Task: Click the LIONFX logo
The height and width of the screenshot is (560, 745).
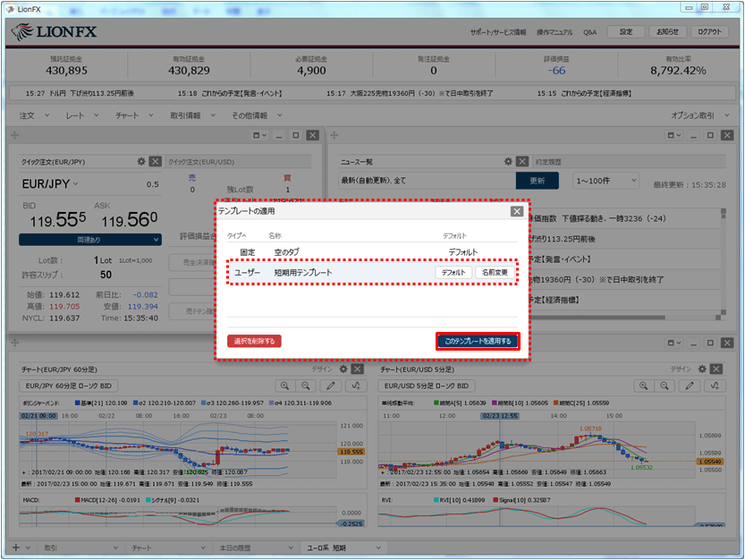Action: (54, 32)
